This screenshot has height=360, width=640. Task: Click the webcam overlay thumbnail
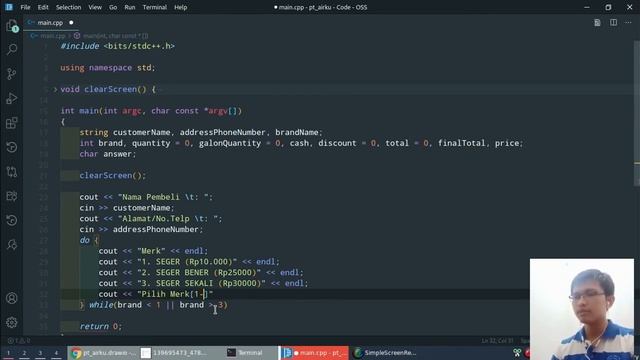coord(582,309)
